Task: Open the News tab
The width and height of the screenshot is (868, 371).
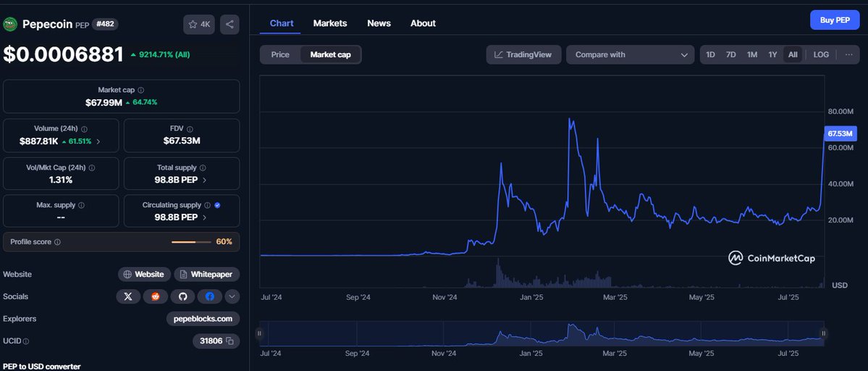Action: click(379, 23)
